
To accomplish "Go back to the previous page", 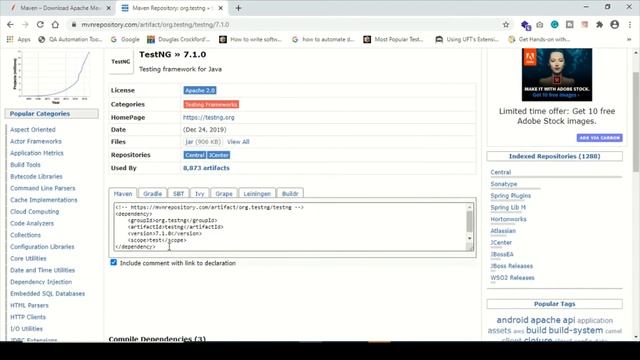I will [10, 24].
